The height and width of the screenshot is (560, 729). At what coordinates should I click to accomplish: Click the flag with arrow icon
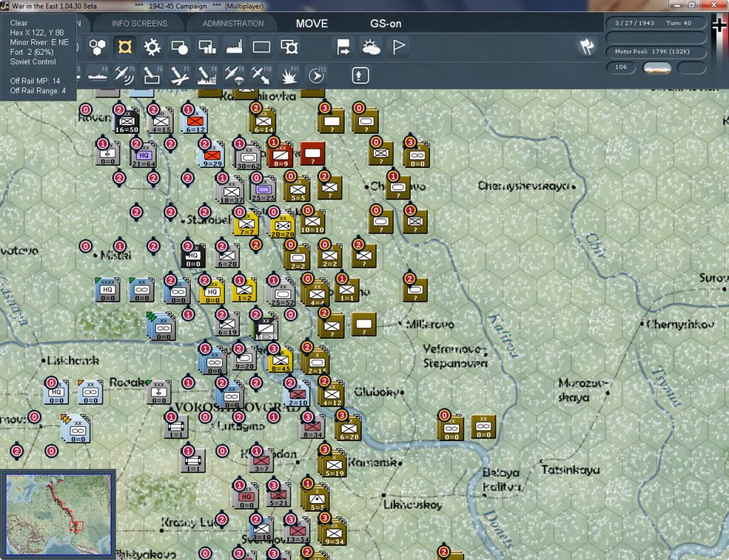[343, 47]
